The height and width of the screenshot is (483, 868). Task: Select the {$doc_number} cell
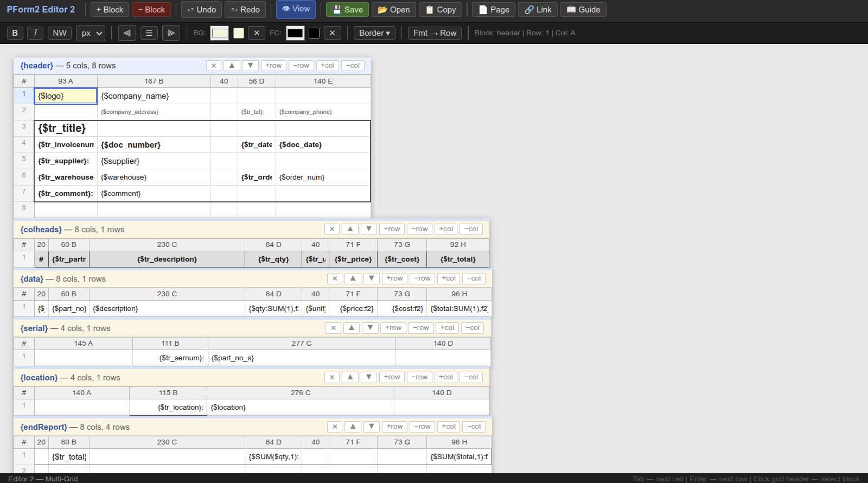pyautogui.click(x=154, y=145)
